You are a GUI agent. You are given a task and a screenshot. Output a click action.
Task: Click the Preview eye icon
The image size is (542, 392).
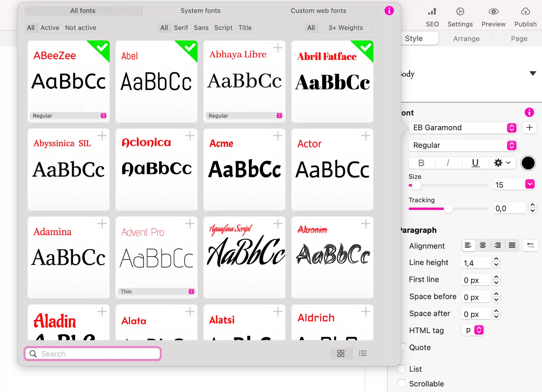tap(493, 12)
